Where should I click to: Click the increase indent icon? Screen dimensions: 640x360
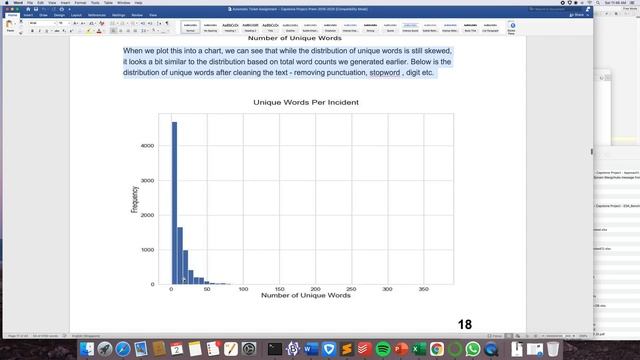tap(150, 23)
